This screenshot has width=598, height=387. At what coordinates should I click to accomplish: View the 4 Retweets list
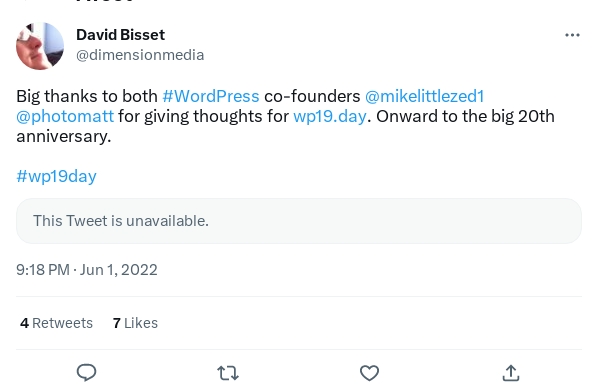56,323
